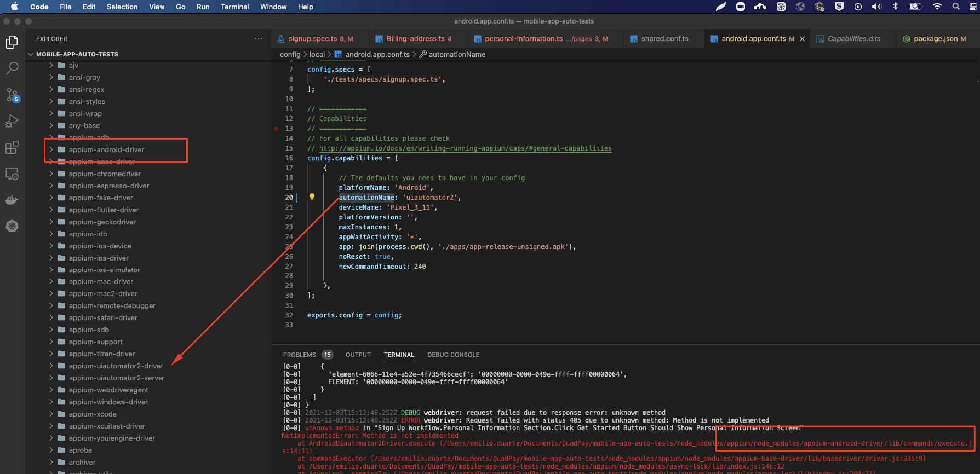The image size is (980, 474).
Task: Open Bluetooth status in menu bar
Action: (x=896, y=7)
